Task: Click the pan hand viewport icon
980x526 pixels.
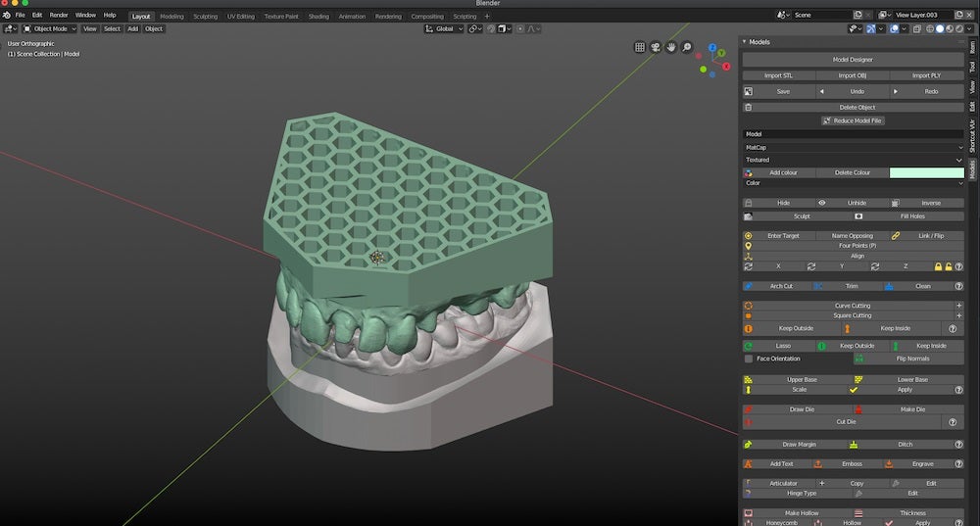Action: pos(671,47)
